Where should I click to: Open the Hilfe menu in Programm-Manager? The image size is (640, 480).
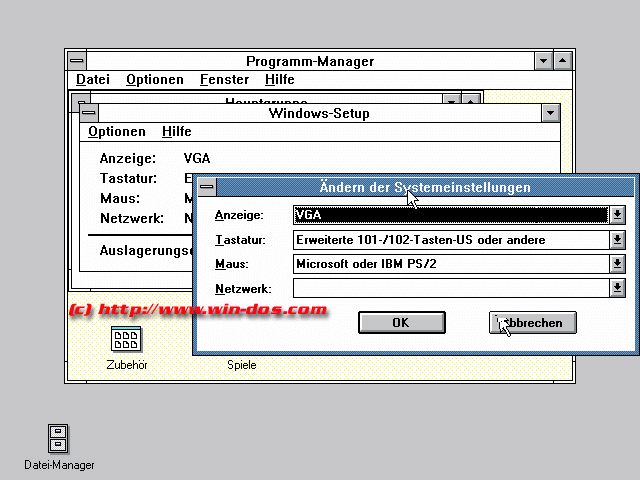click(280, 80)
